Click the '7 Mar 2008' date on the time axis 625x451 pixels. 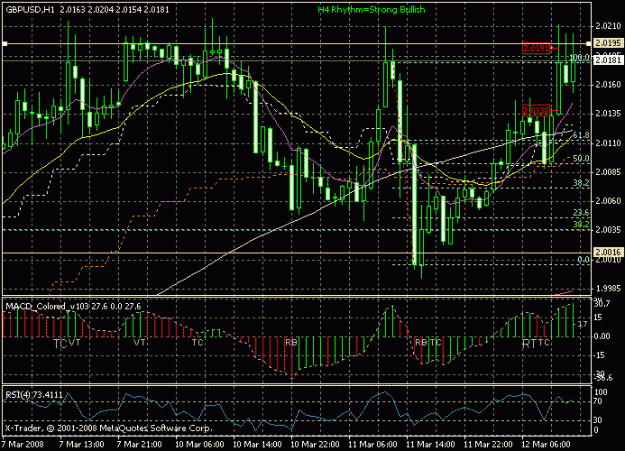pos(23,444)
